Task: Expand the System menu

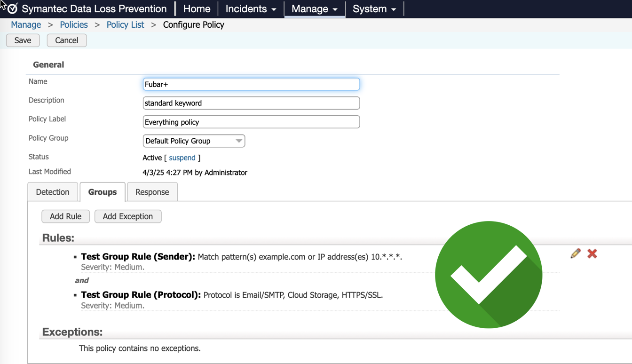Action: pyautogui.click(x=374, y=9)
